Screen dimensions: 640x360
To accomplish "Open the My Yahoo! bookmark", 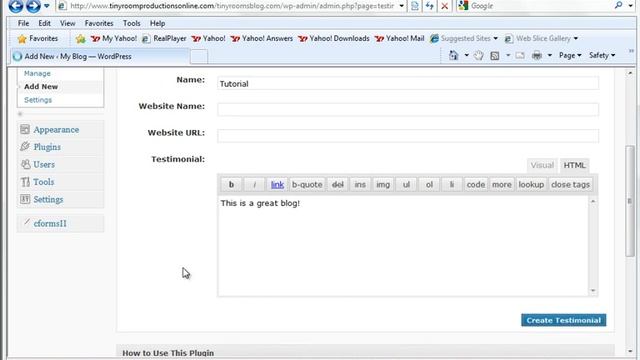I will point(113,38).
